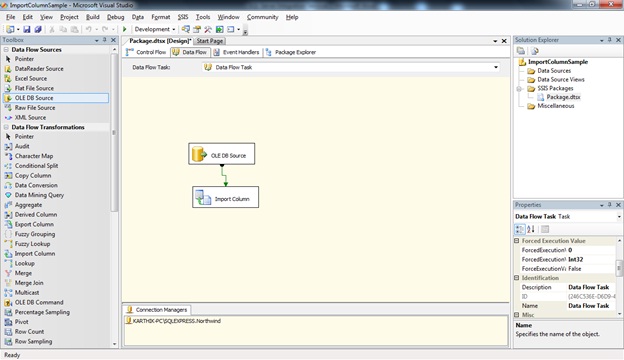Screen dimensions: 624x360
Task: Click the Import Column component on canvas
Action: [x=226, y=197]
